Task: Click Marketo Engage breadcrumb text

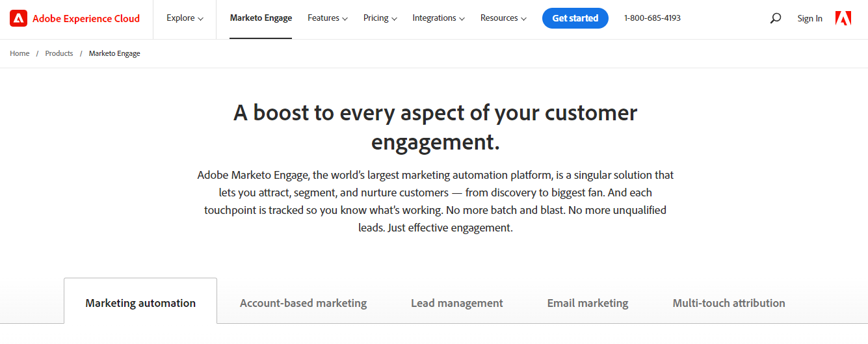Action: pos(114,53)
